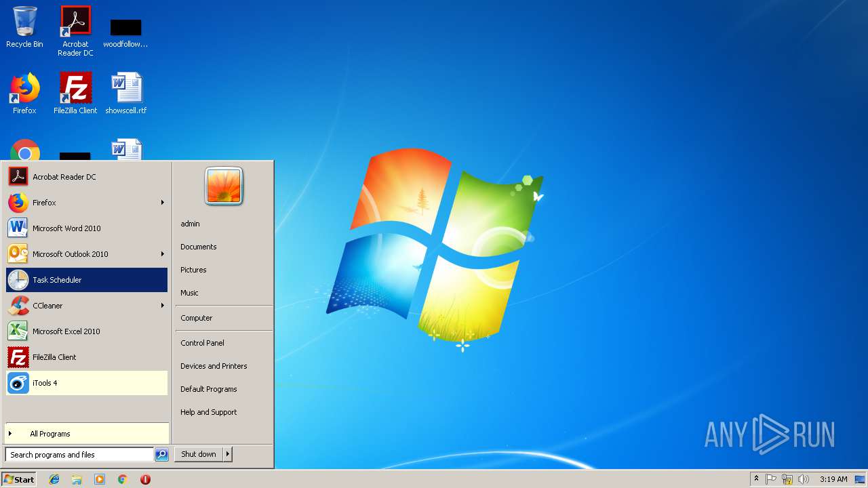Open Action Center flag icon
Screen dimensions: 868x488
click(x=771, y=479)
